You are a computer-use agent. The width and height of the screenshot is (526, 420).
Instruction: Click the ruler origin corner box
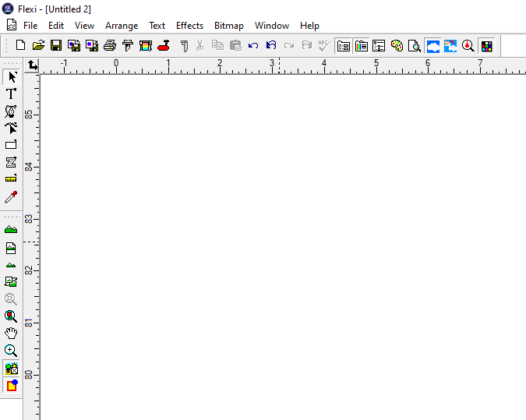(32, 65)
